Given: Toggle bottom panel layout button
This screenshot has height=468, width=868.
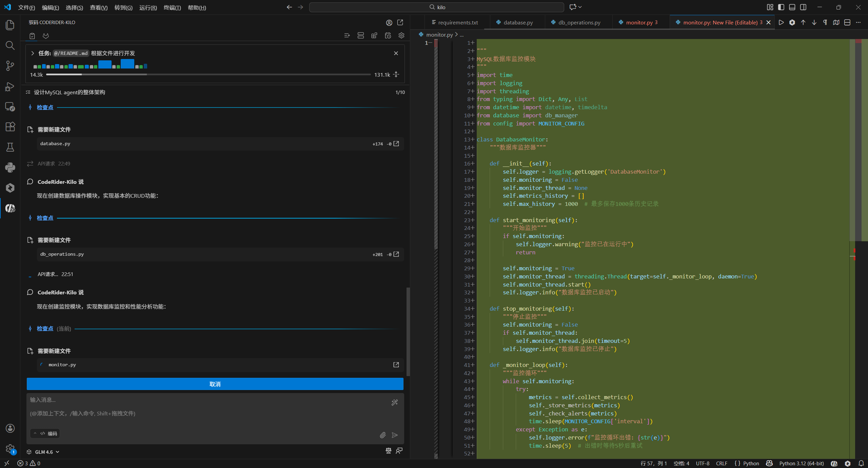Looking at the screenshot, I should pos(792,7).
